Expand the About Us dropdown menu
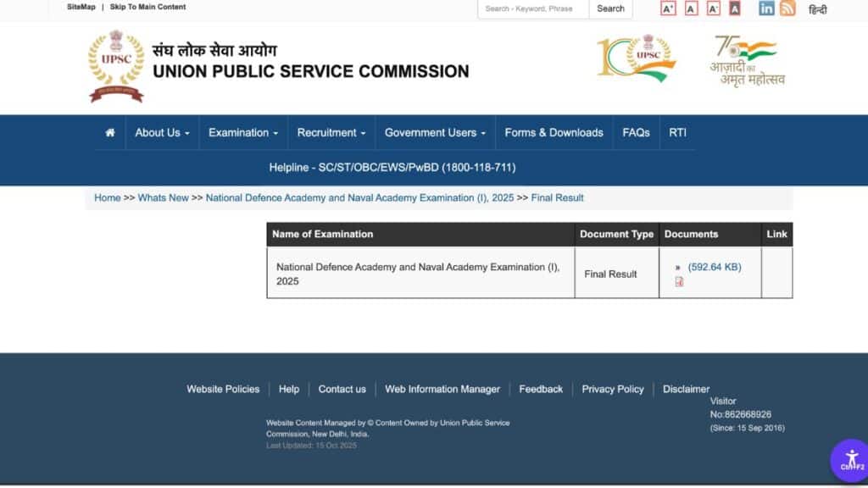The width and height of the screenshot is (868, 488). tap(162, 133)
